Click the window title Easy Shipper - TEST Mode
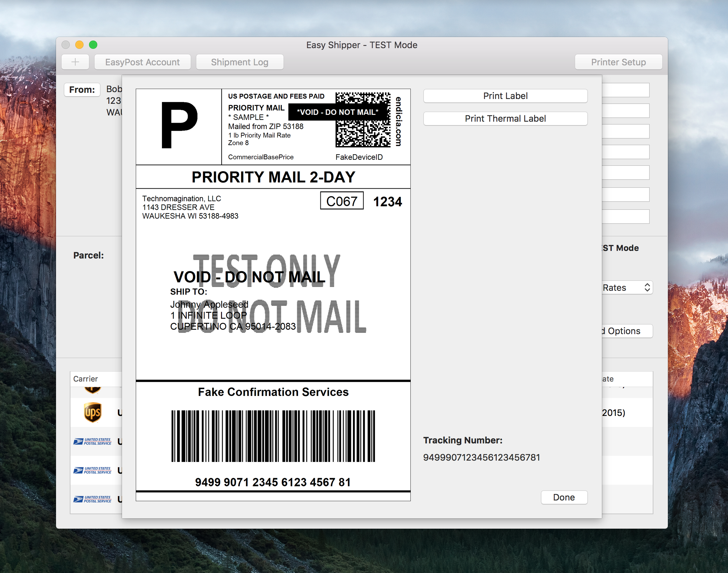Image resolution: width=728 pixels, height=573 pixels. tap(362, 45)
